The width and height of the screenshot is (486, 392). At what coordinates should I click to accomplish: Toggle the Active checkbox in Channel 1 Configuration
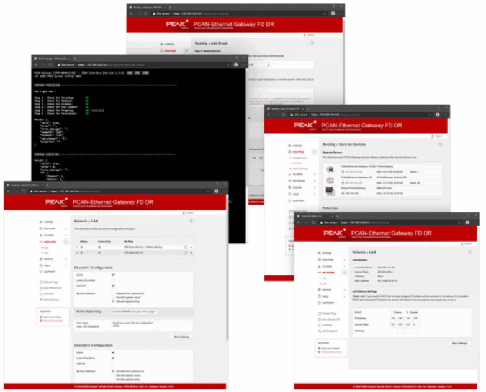[113, 275]
